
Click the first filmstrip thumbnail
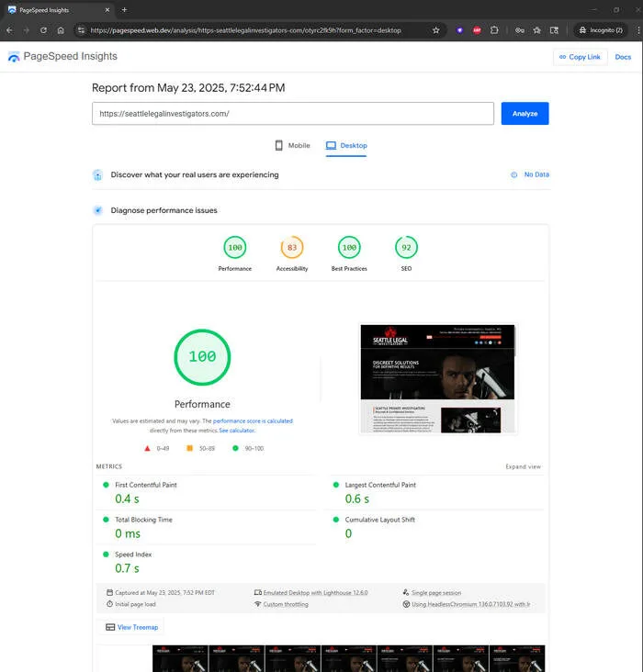[180, 658]
